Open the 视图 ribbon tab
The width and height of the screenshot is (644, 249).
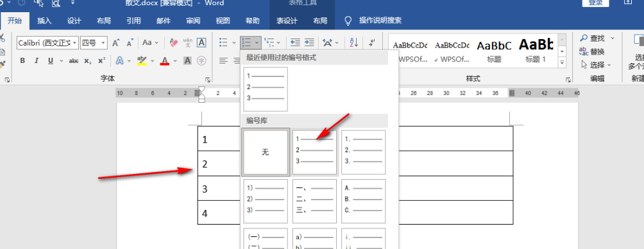click(223, 21)
